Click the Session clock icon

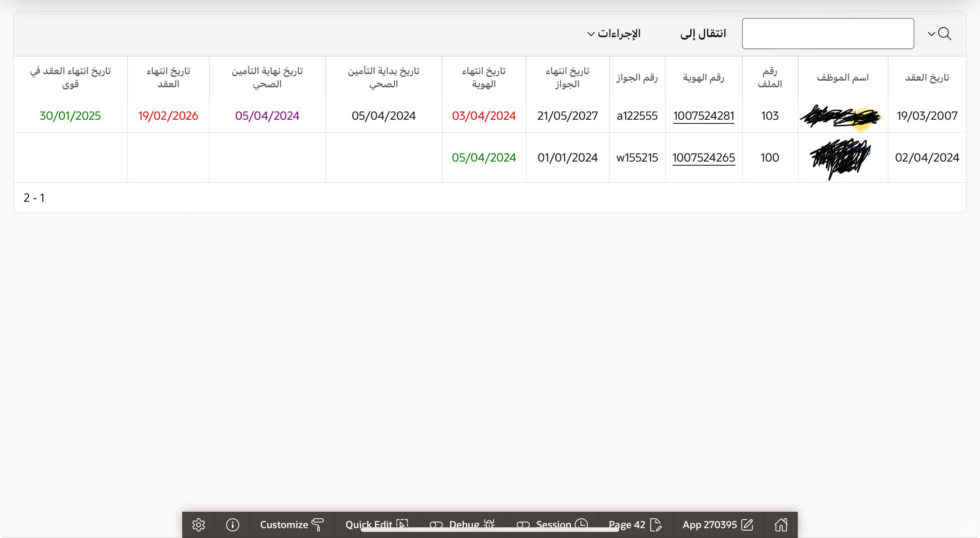coord(582,524)
